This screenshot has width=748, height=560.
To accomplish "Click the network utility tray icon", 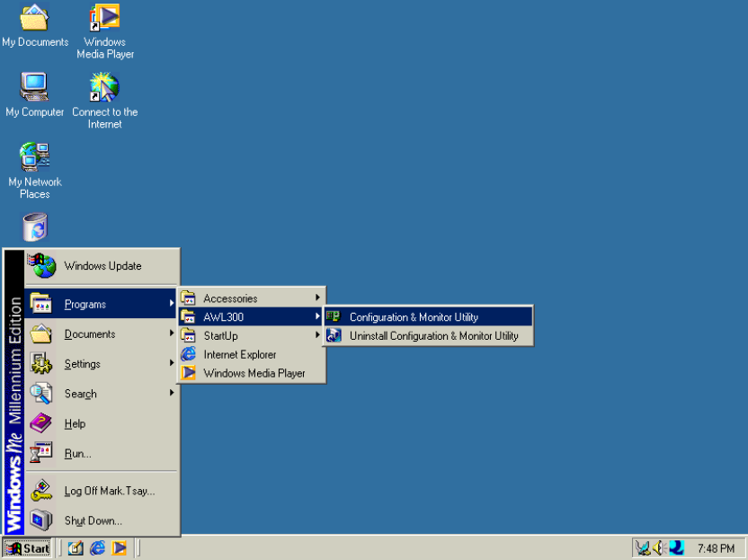I will click(x=643, y=548).
